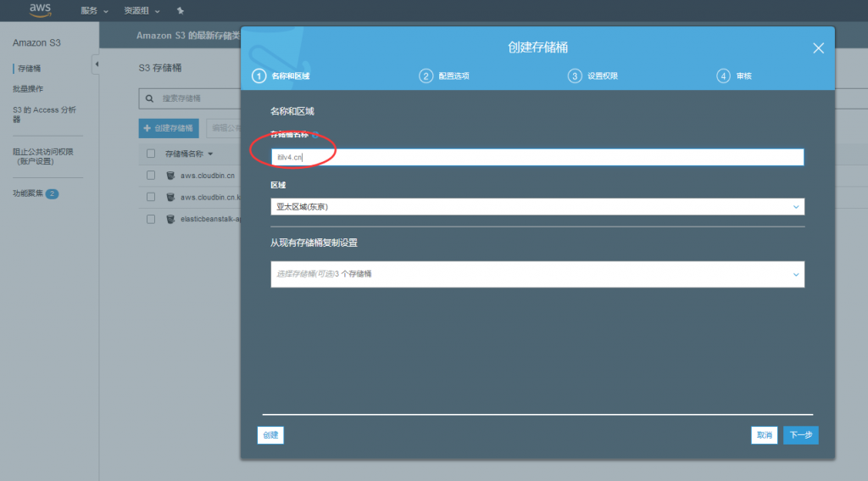Open the elasticbeanstalk bucket link
Screen dimensions: 868x481
point(210,219)
